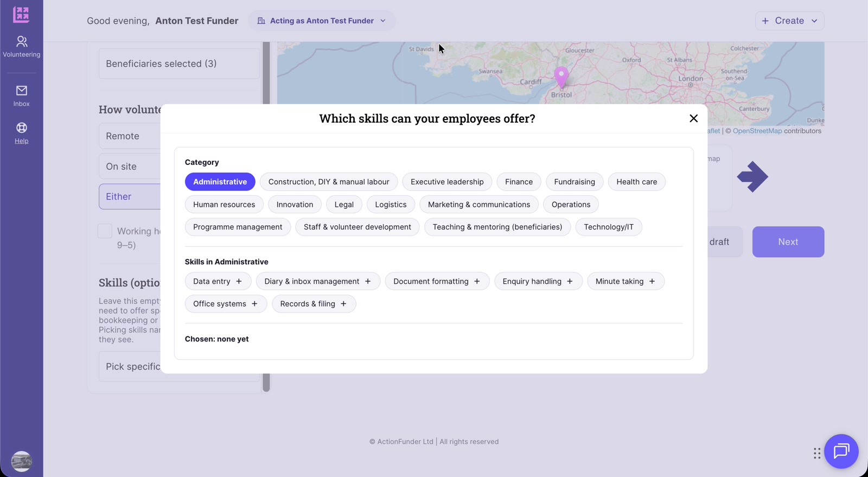
Task: Select the Finance category
Action: (519, 182)
